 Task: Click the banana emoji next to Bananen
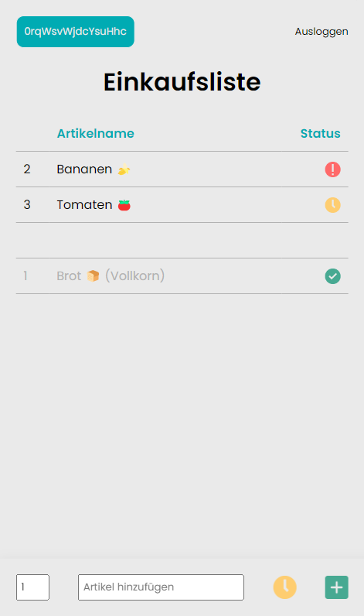pos(124,169)
